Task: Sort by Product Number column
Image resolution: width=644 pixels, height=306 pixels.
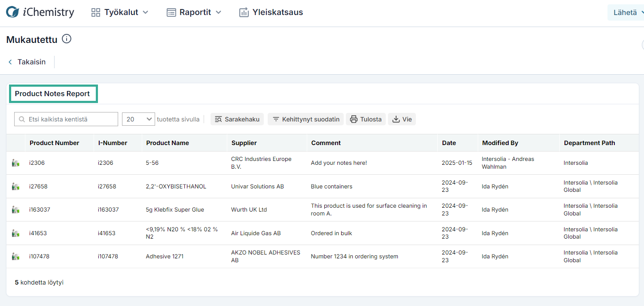Action: coord(55,143)
